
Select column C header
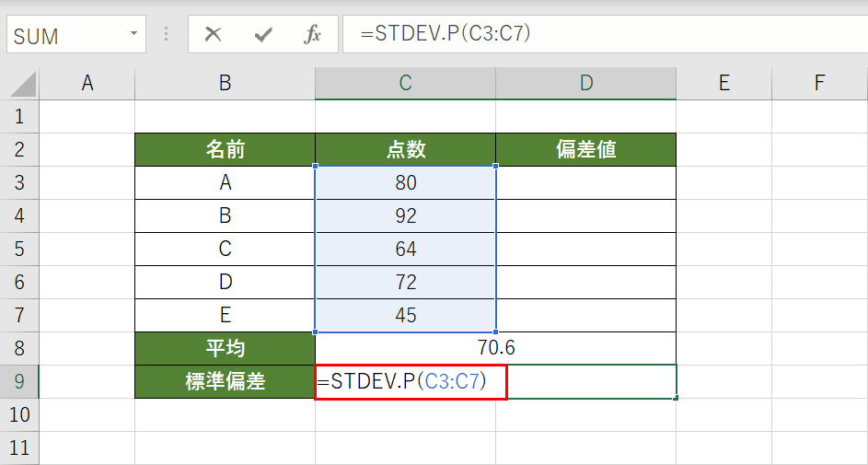[x=405, y=84]
